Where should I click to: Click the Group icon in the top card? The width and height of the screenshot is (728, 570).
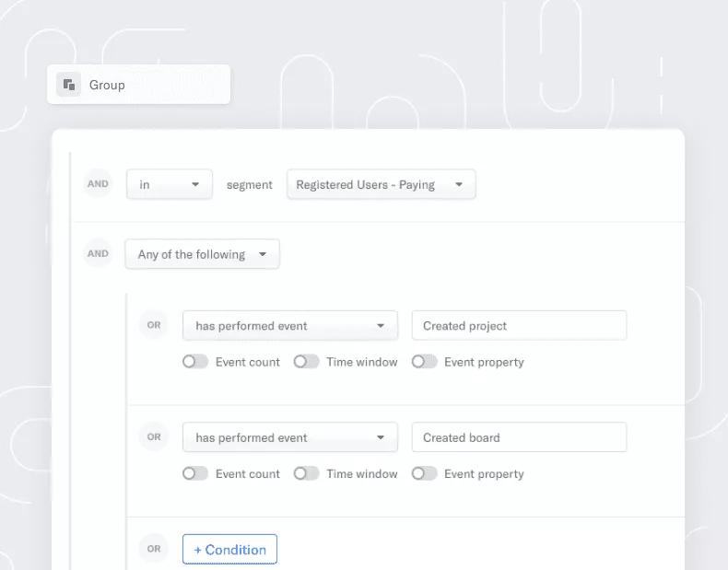tap(69, 85)
